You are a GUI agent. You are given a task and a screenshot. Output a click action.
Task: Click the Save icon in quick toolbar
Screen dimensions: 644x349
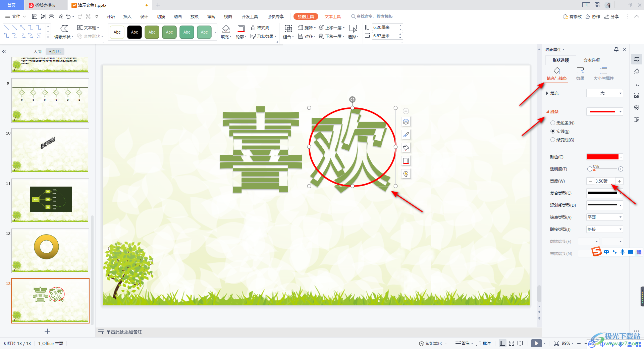pos(35,16)
